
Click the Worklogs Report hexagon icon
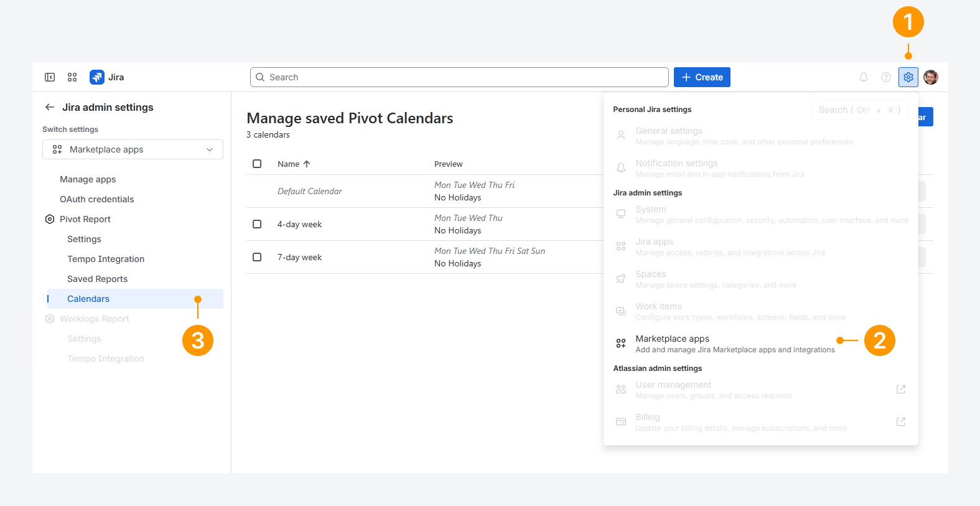[50, 319]
